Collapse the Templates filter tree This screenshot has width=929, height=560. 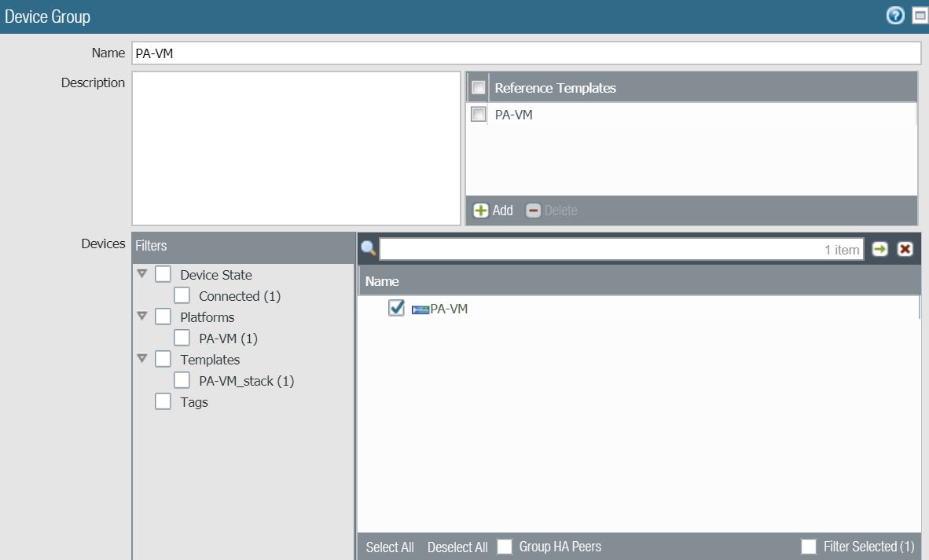click(142, 358)
